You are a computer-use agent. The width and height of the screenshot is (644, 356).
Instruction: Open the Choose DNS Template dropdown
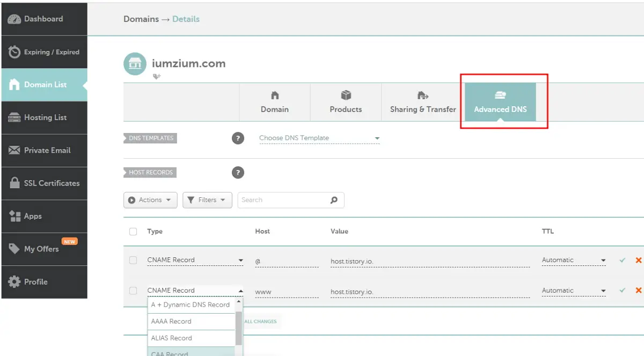319,138
